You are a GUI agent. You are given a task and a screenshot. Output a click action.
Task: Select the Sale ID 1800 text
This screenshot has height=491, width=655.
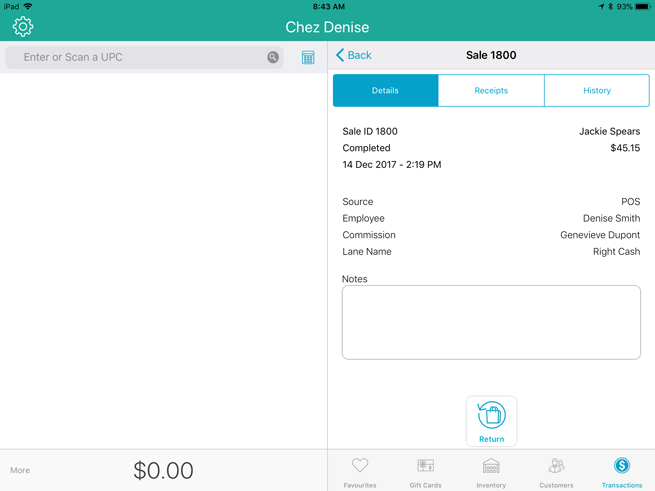coord(370,131)
